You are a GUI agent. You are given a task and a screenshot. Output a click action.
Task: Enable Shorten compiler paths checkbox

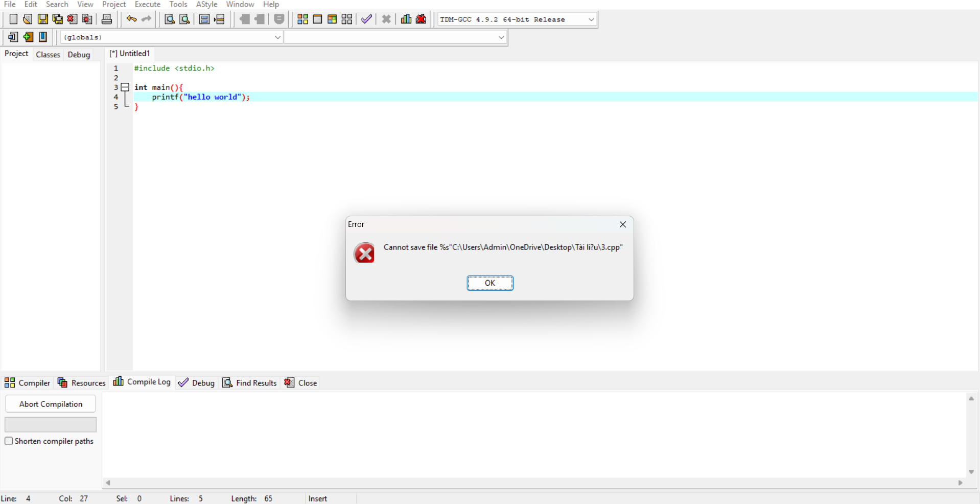[9, 441]
